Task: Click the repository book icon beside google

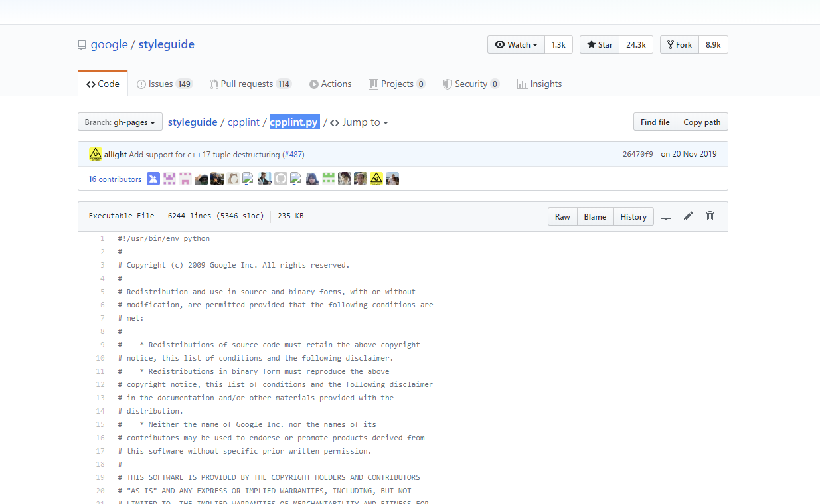Action: click(82, 45)
